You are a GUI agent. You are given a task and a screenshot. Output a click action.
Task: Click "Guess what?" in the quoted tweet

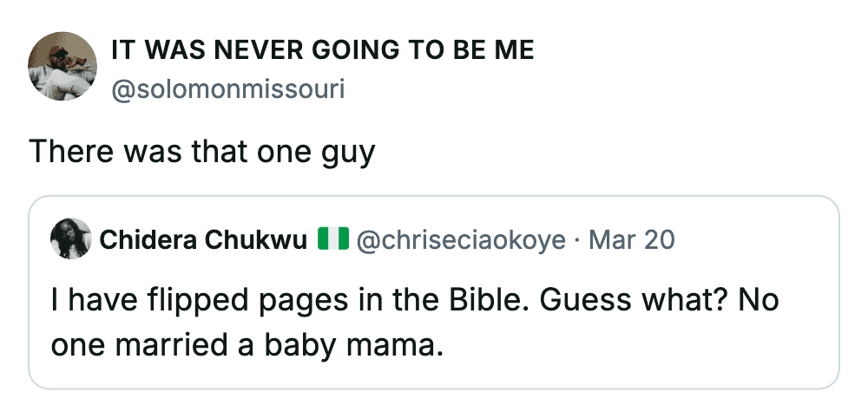[621, 300]
